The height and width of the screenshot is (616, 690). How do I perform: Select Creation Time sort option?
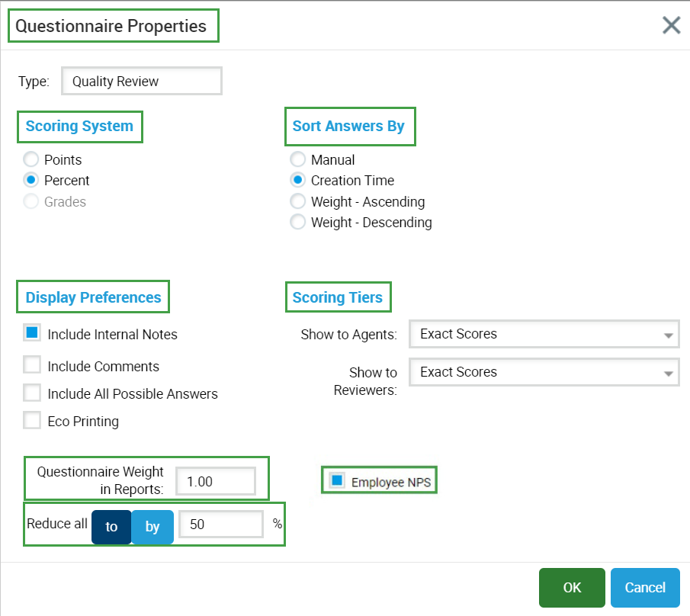(x=298, y=181)
